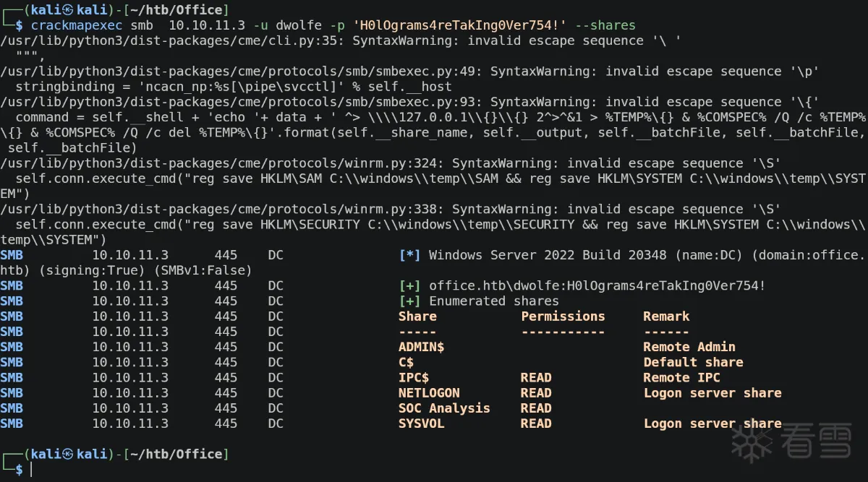Select the C$ share name
Viewport: 868px width, 482px height.
(406, 362)
